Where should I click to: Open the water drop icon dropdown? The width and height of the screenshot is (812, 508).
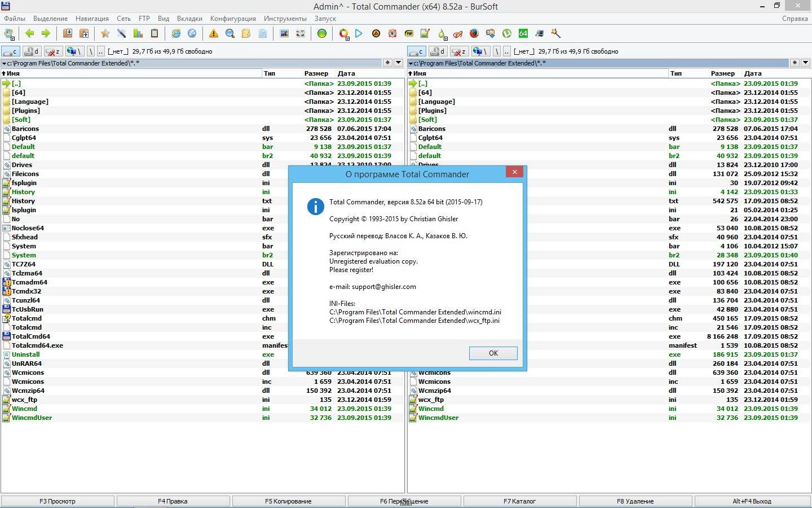(x=445, y=38)
